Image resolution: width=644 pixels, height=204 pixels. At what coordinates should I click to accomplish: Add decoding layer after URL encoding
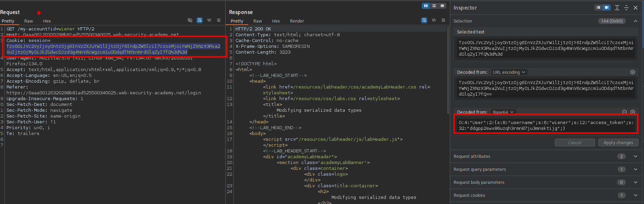[x=633, y=72]
